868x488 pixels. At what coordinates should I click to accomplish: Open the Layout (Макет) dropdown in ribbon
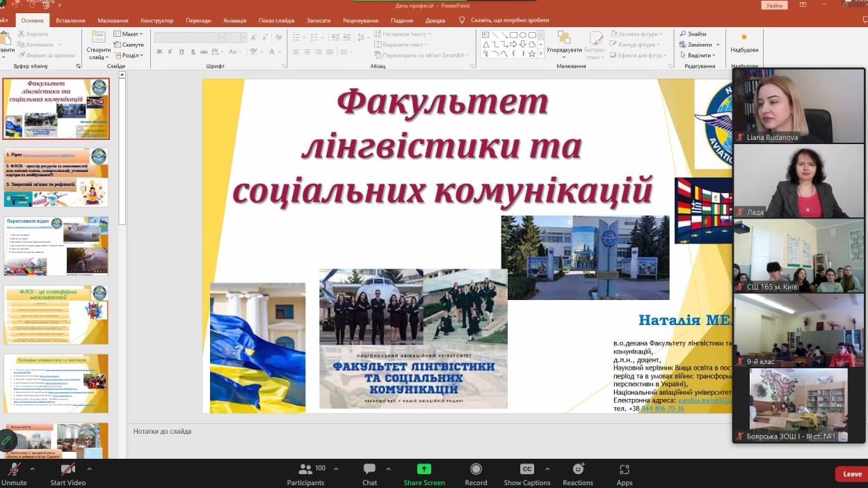[x=131, y=34]
